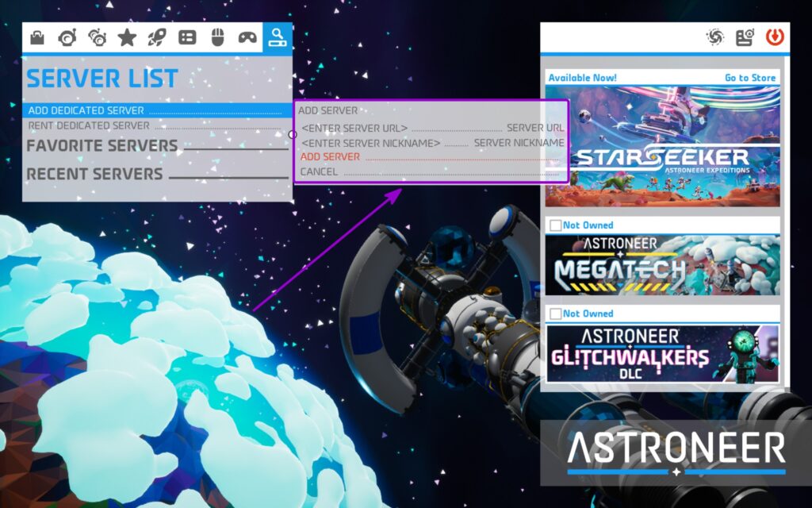
Task: Click the Recent Servers heading
Action: [x=95, y=174]
